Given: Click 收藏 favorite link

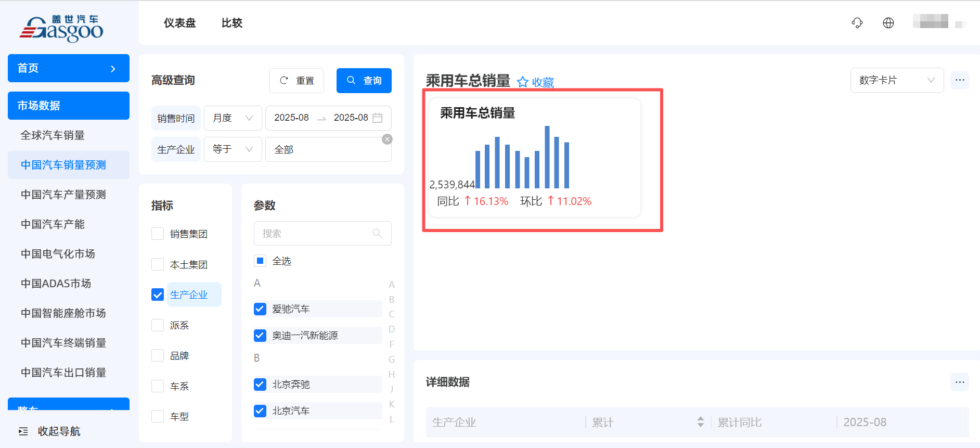Looking at the screenshot, I should pyautogui.click(x=543, y=83).
